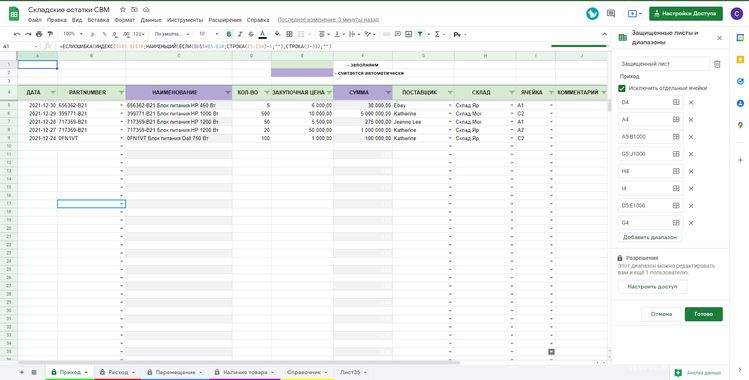Open filter dropdown in ДАТА header
Image resolution: width=749 pixels, height=380 pixels.
click(53, 93)
